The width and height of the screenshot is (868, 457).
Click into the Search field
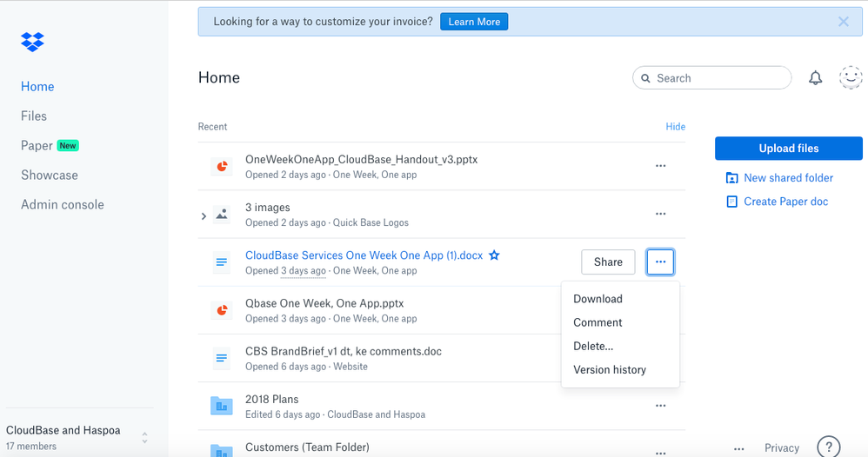click(712, 78)
